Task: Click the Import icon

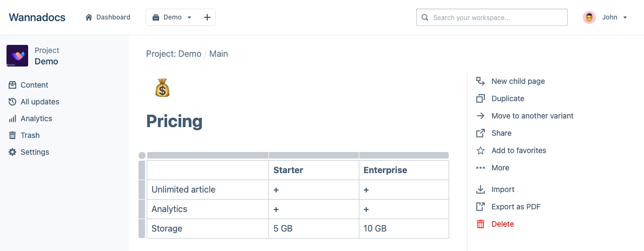Action: [x=480, y=189]
